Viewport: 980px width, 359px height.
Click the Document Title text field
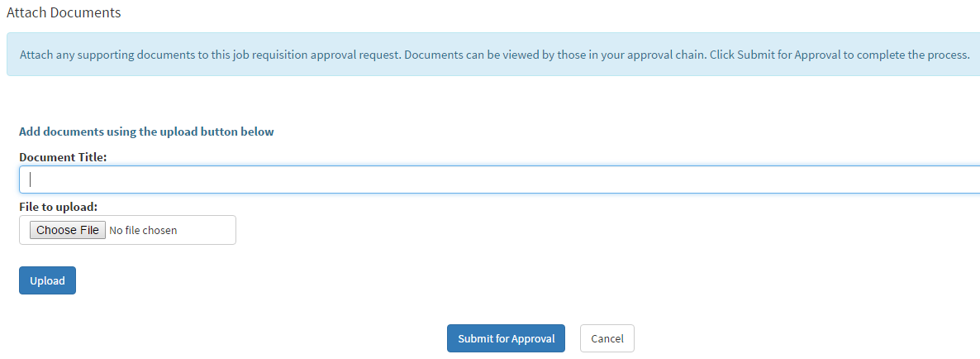496,179
